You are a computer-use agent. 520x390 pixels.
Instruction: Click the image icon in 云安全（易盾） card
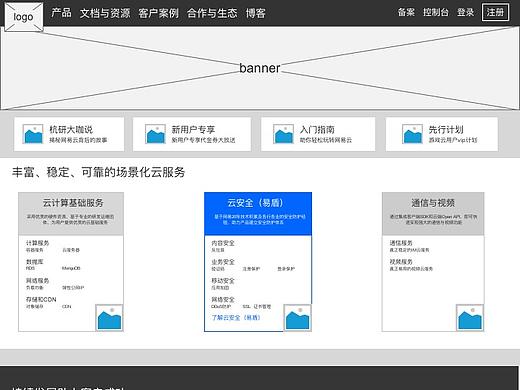tap(298, 318)
